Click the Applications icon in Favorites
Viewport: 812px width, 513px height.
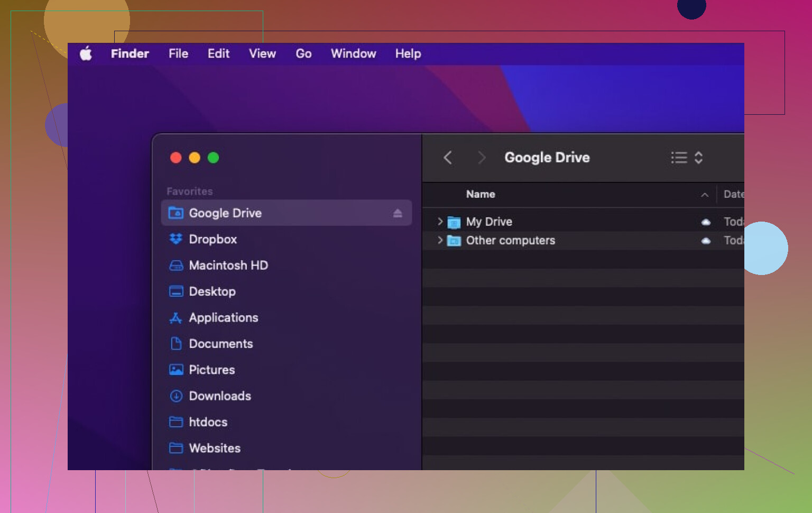tap(176, 318)
